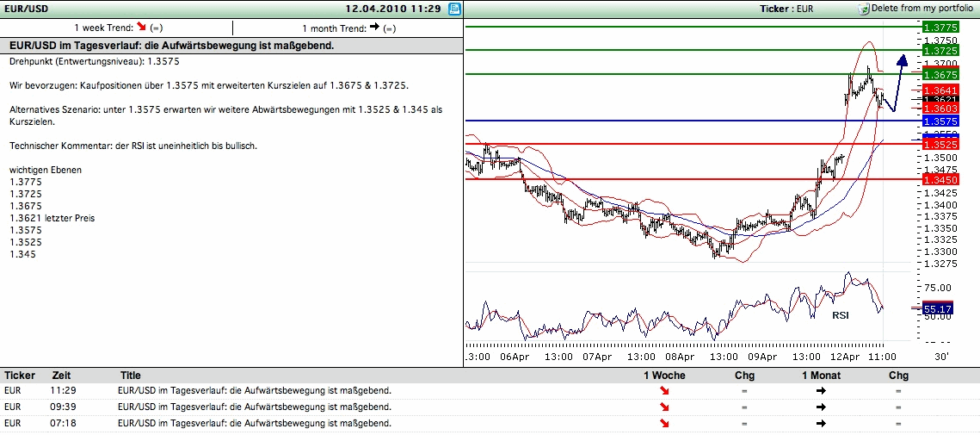Click the 'Alternatives Szenario' paragraph

(225, 115)
